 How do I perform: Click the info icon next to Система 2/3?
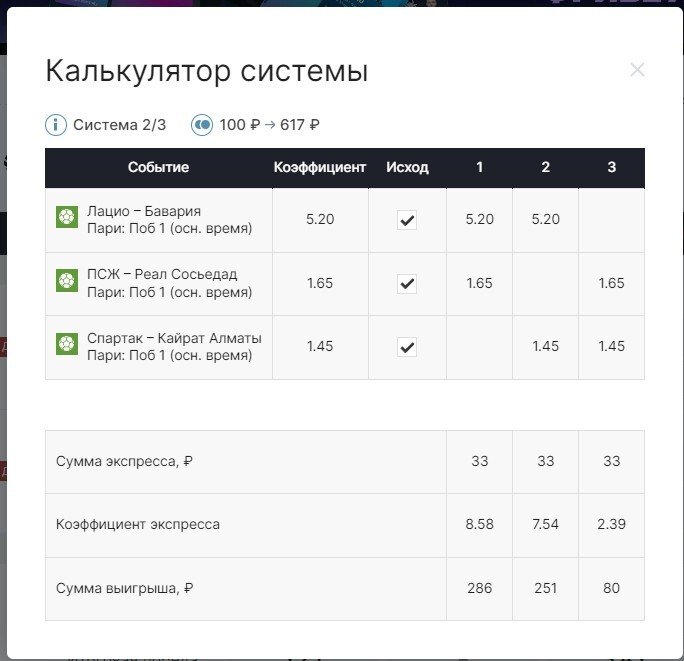point(57,125)
